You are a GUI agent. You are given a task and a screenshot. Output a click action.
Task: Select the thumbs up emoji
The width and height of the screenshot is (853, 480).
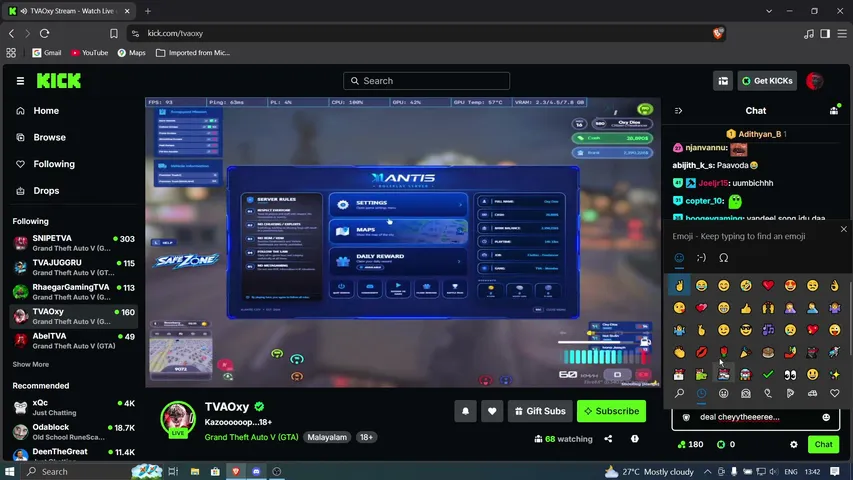[746, 308]
